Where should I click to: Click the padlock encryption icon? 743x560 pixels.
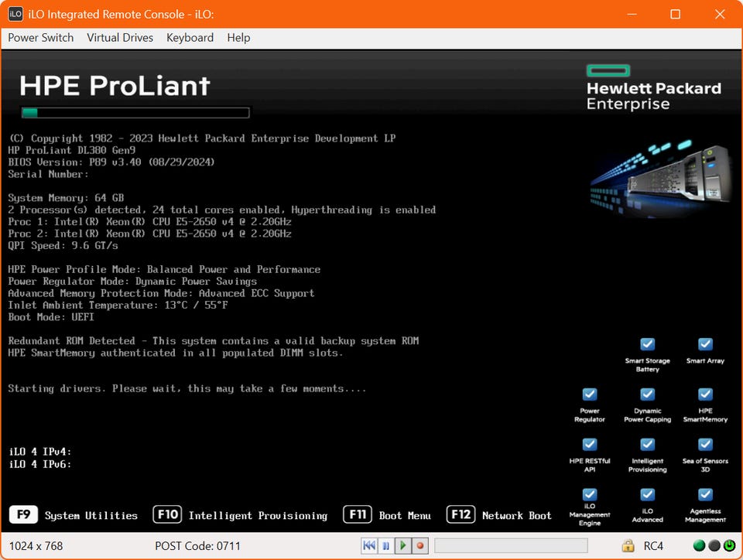pyautogui.click(x=628, y=546)
